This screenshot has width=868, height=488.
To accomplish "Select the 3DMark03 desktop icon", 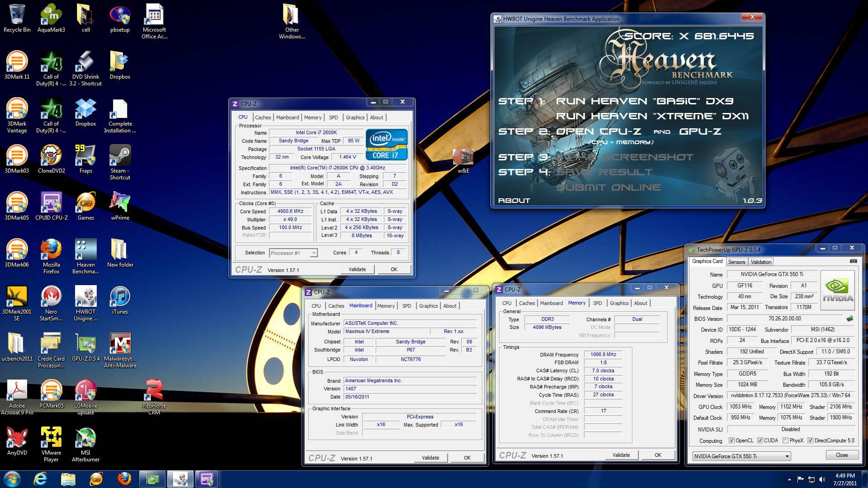I will (x=17, y=160).
